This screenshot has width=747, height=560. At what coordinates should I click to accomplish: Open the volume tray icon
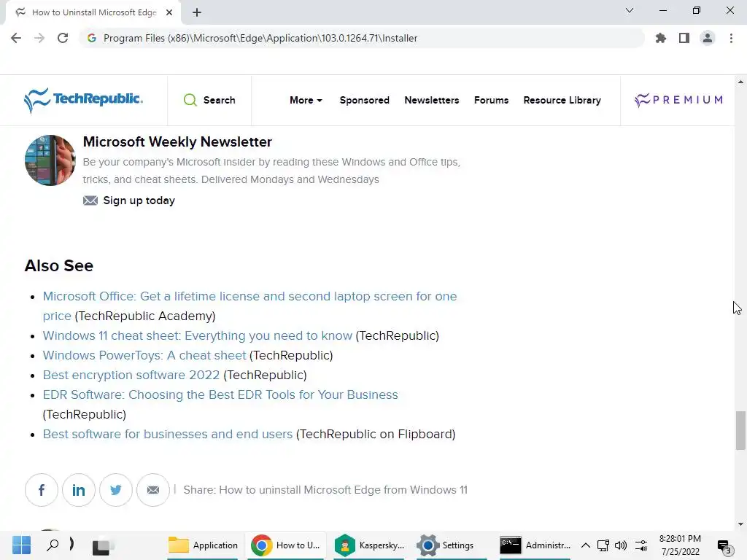(x=621, y=545)
